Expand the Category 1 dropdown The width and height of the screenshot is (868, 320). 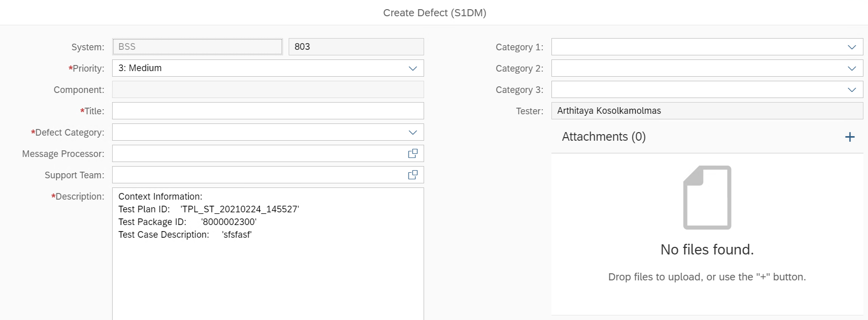coord(852,47)
